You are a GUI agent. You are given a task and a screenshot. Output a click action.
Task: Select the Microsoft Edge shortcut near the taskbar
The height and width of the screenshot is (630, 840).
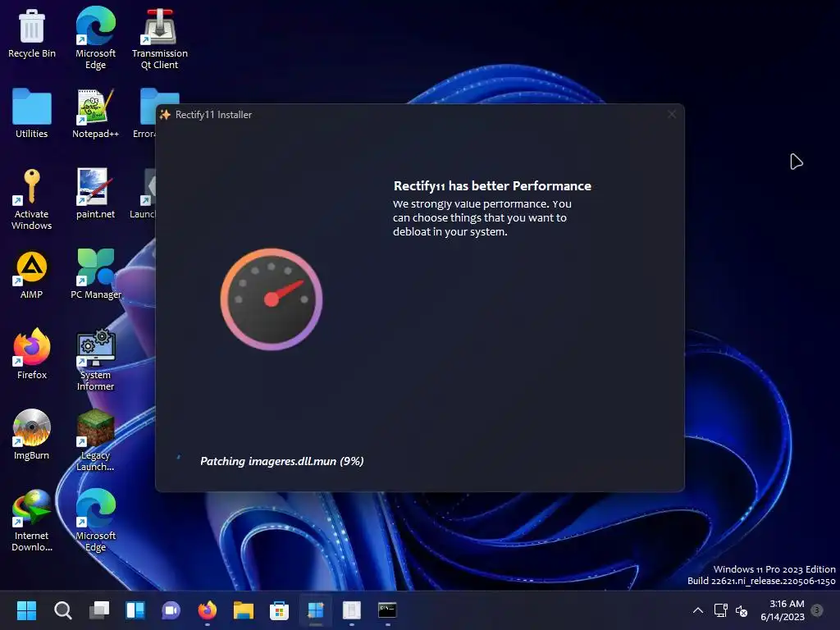point(95,521)
